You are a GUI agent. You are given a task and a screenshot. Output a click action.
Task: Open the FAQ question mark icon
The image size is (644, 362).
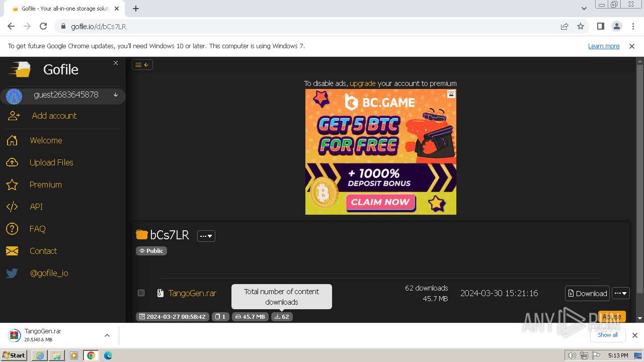click(12, 229)
